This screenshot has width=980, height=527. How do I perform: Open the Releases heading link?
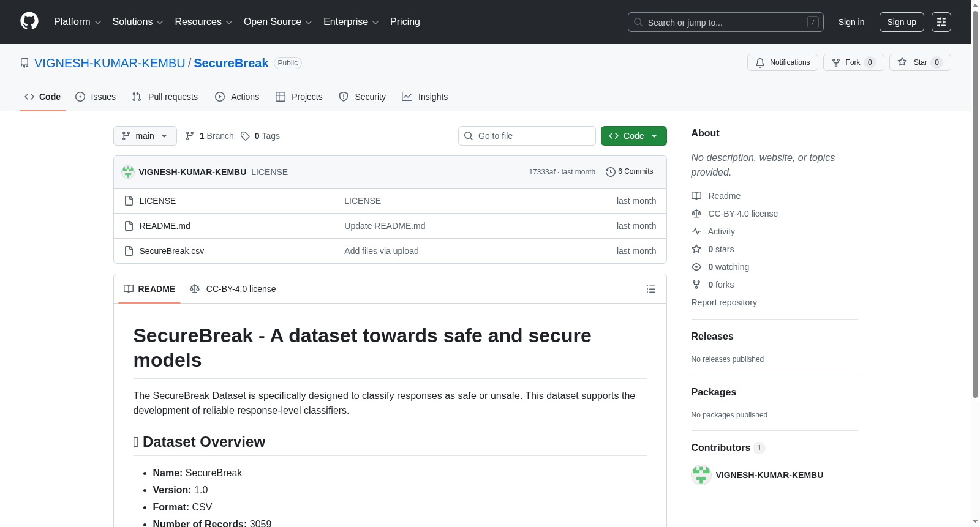tap(712, 337)
